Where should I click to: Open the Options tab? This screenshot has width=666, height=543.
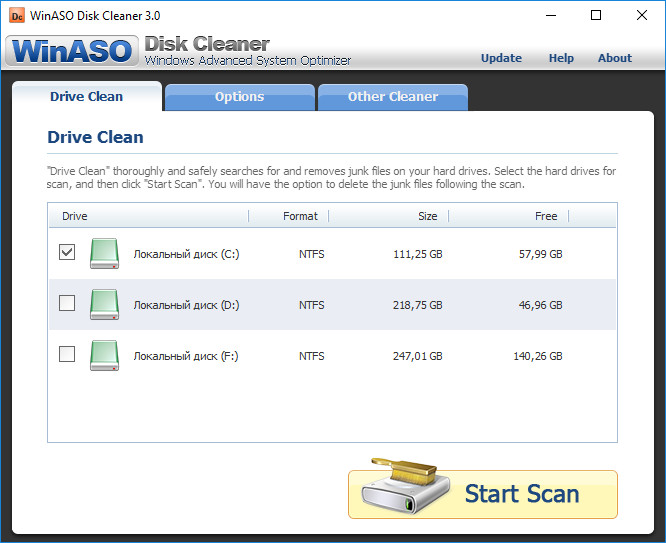click(240, 97)
